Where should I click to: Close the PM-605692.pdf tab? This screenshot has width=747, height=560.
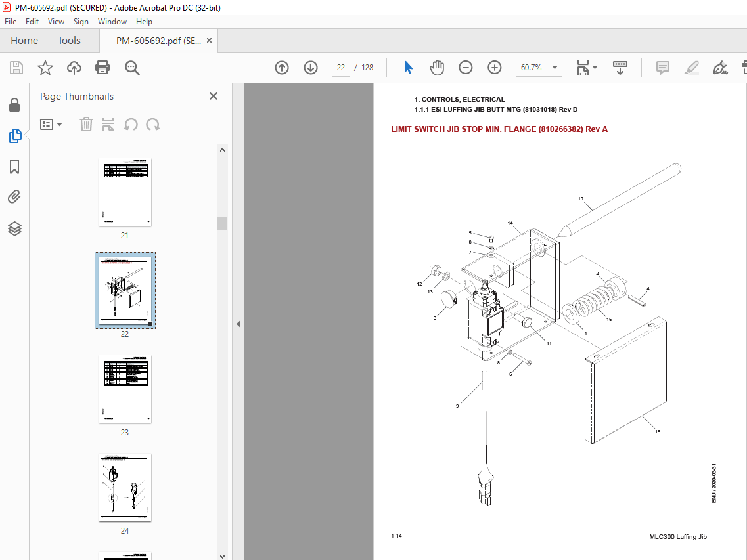tap(209, 41)
